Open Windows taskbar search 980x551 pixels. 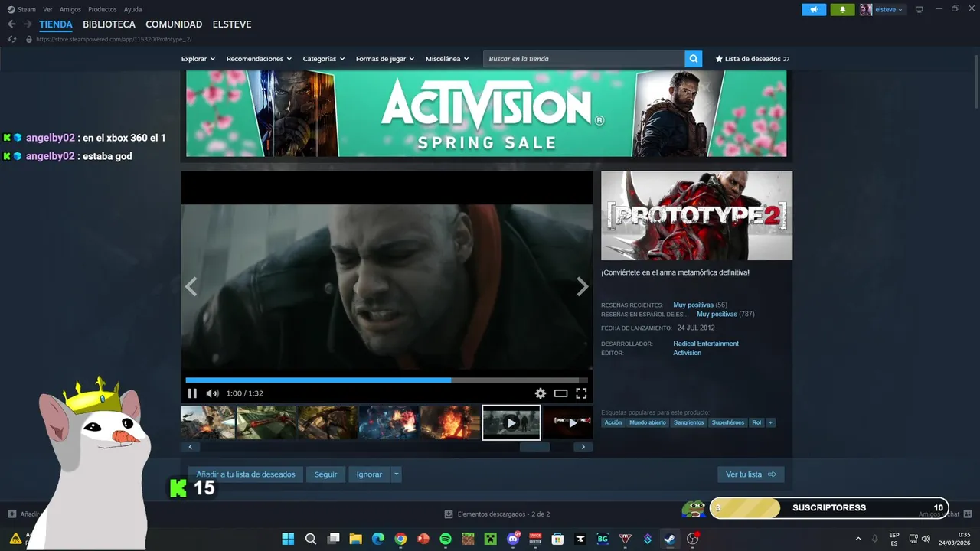(311, 539)
